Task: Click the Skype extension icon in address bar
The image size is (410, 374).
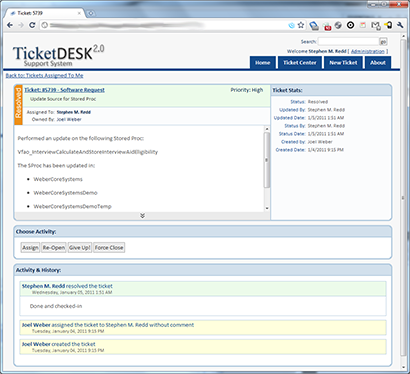Action: point(291,25)
